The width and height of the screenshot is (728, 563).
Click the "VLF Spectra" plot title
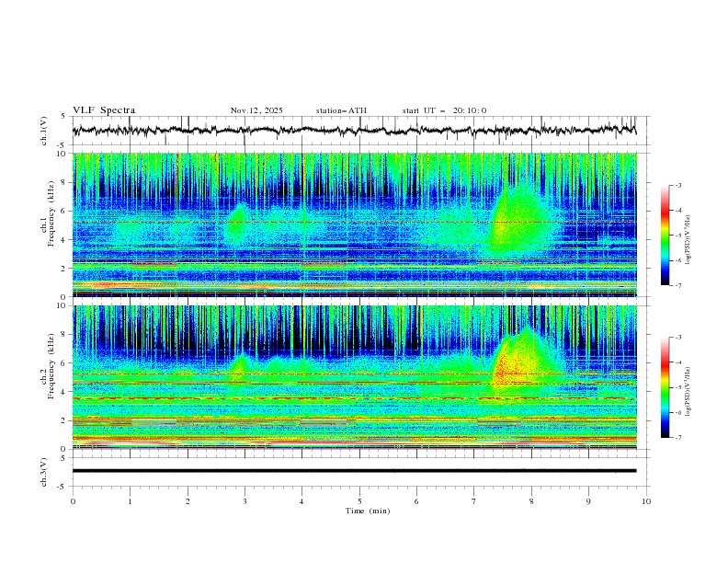(104, 110)
